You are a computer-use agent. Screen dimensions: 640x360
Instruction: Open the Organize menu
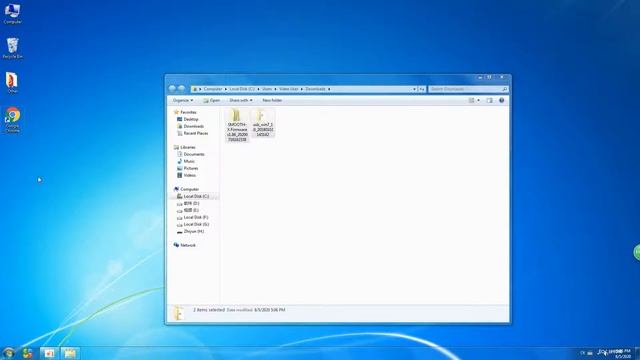183,100
